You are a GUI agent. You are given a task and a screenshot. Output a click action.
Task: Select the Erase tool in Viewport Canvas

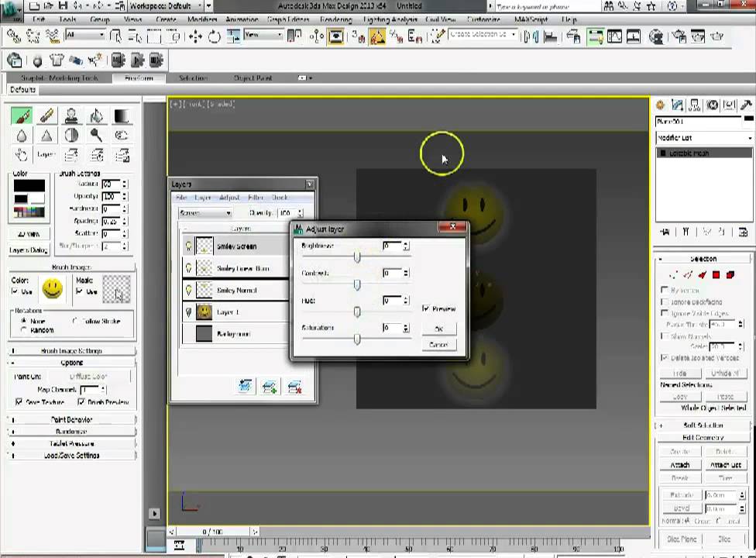46,115
